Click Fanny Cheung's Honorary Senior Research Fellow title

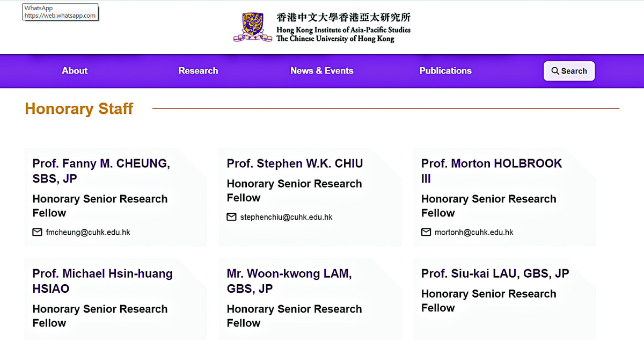[100, 206]
